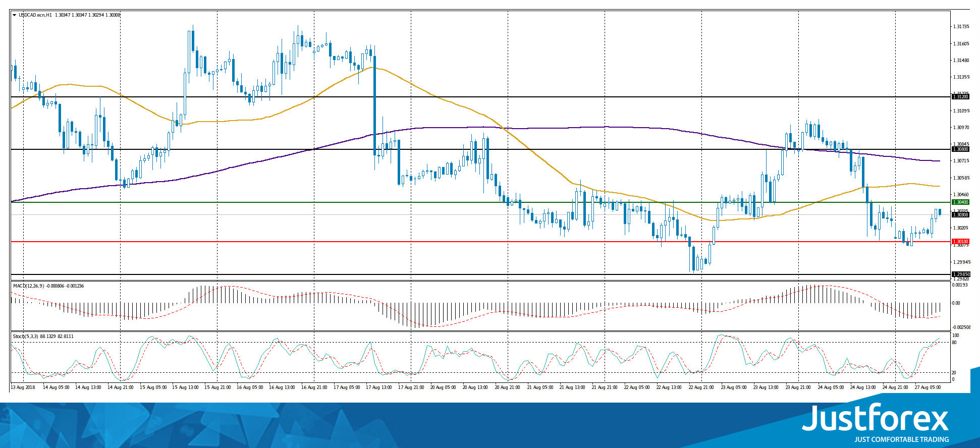Click the 1.30205 price axis label
The width and height of the screenshot is (980, 448).
coord(961,228)
